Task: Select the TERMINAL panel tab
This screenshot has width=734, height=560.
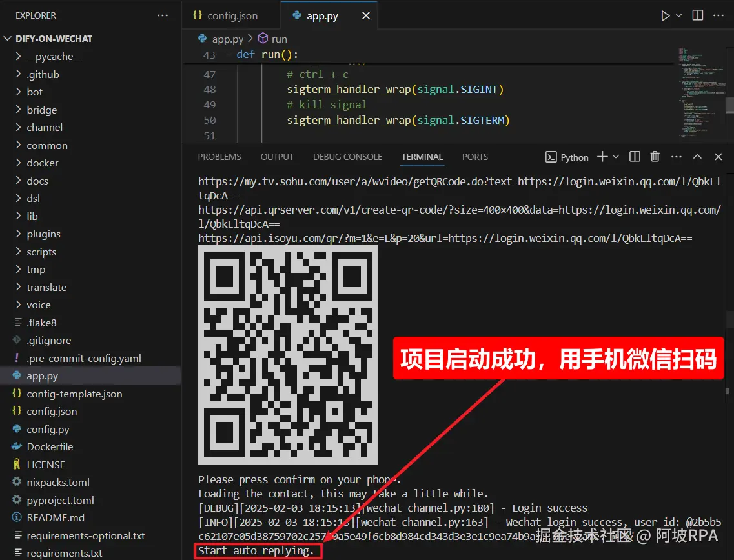Action: tap(422, 157)
